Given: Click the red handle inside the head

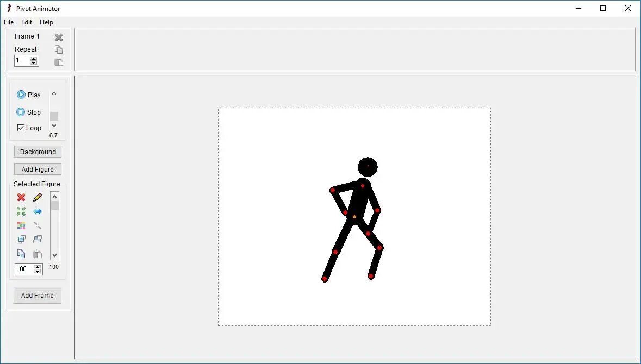Looking at the screenshot, I should [368, 166].
